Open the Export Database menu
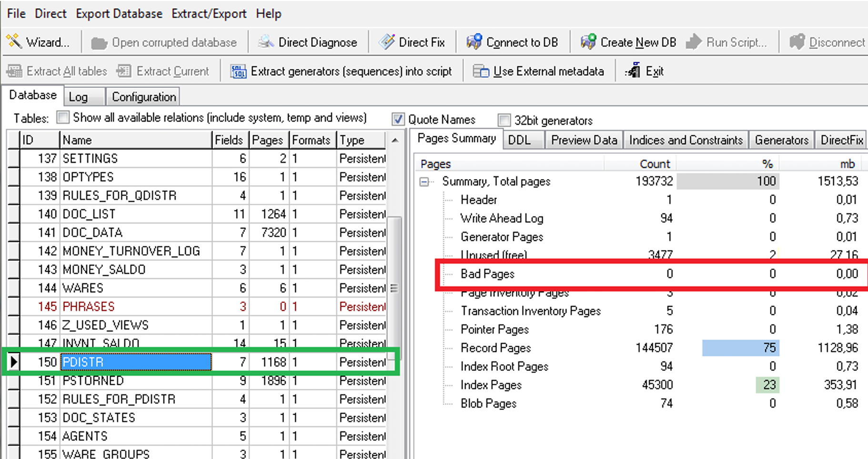Viewport: 868px width, 459px height. click(119, 13)
